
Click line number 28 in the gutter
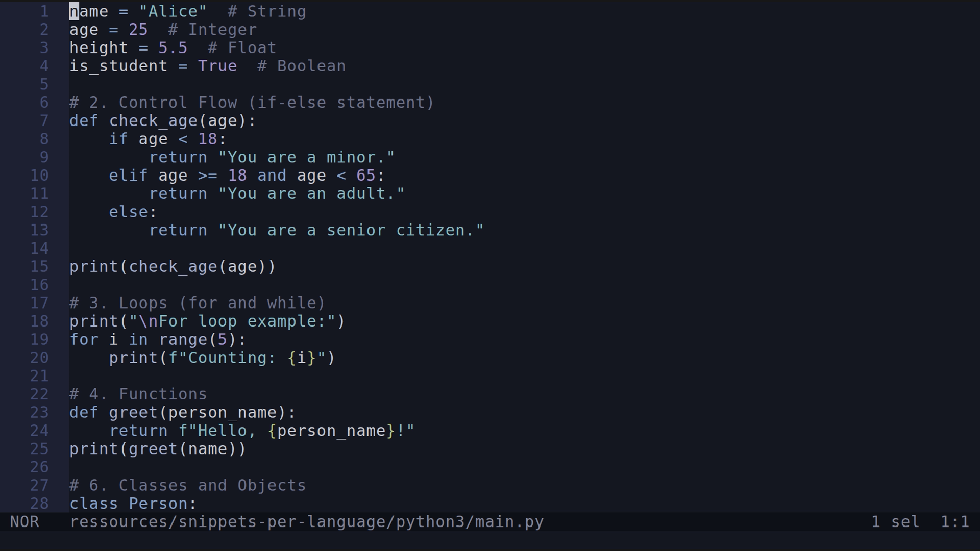coord(40,504)
